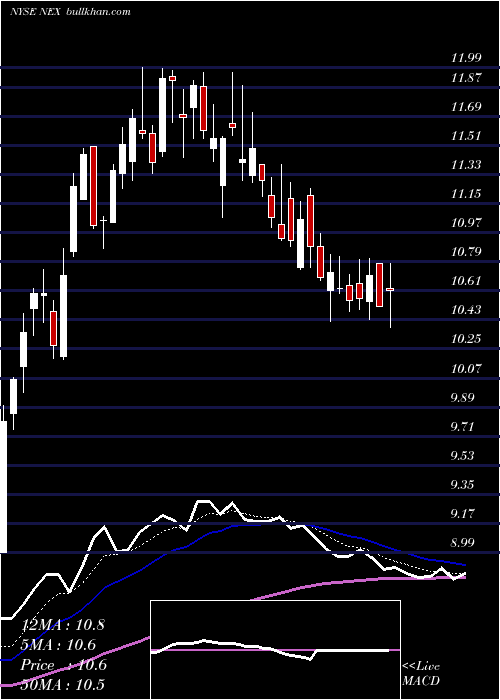
Task: Click the 10.97 price axis label
Action: point(466,223)
